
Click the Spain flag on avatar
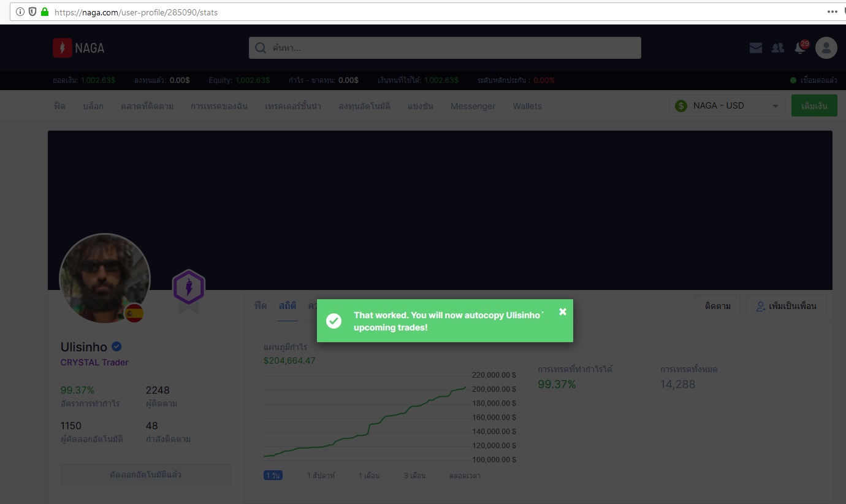click(134, 313)
